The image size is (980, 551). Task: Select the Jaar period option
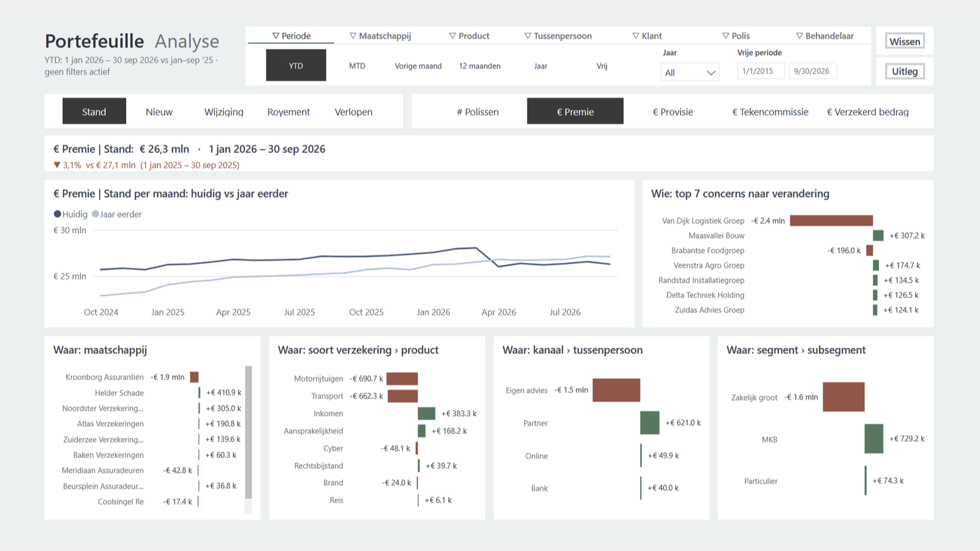pos(541,66)
